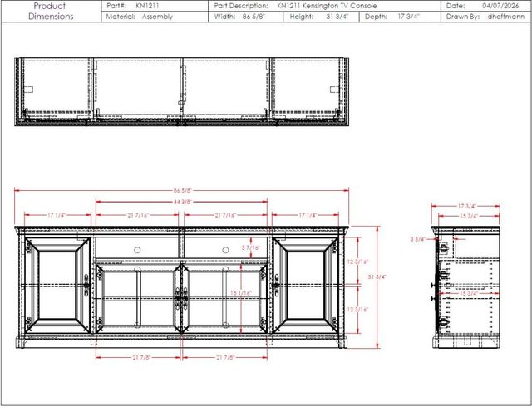The height and width of the screenshot is (406, 532).
Task: Click the 3 3/4" side view dimension
Action: (x=417, y=239)
